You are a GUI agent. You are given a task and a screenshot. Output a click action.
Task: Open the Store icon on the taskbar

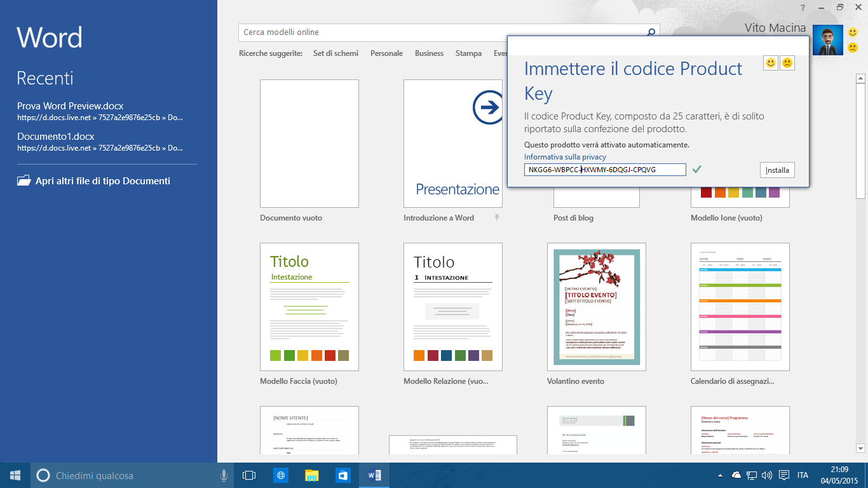(x=343, y=475)
